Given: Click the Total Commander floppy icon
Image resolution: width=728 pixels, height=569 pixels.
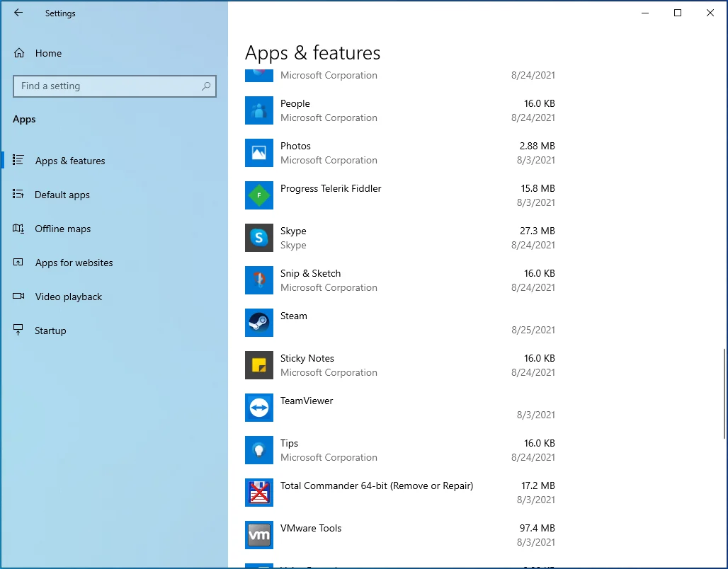Looking at the screenshot, I should click(x=259, y=493).
